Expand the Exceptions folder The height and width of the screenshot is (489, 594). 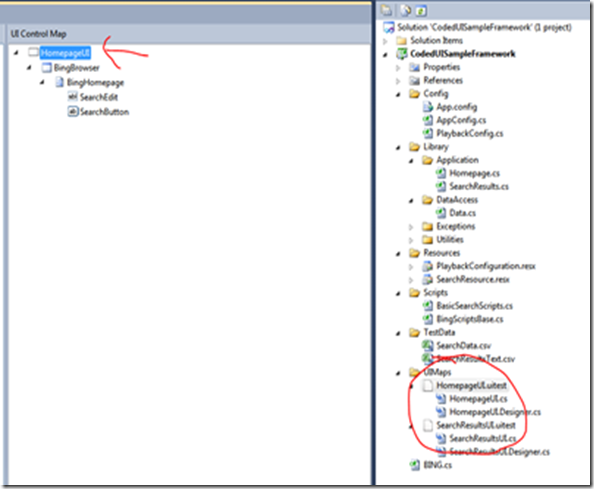coord(411,227)
